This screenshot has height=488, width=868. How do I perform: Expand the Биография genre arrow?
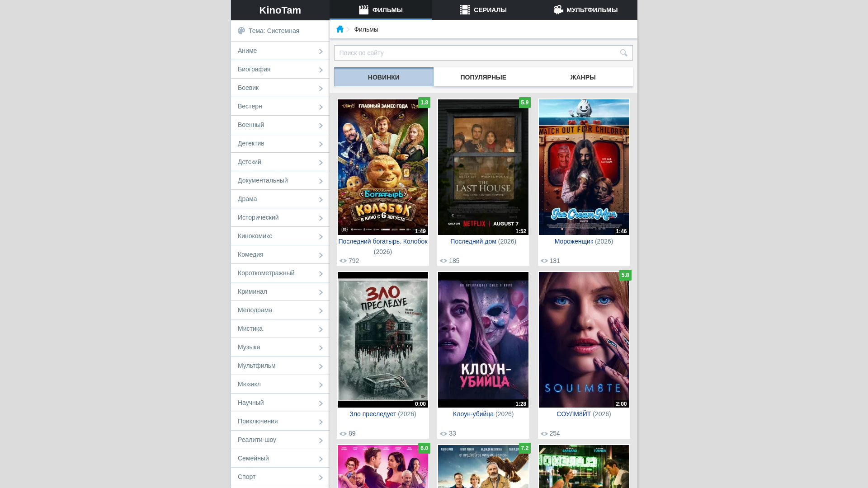(321, 70)
